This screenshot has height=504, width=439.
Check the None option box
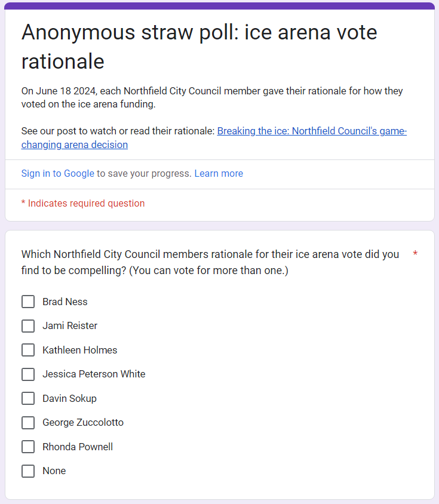28,471
